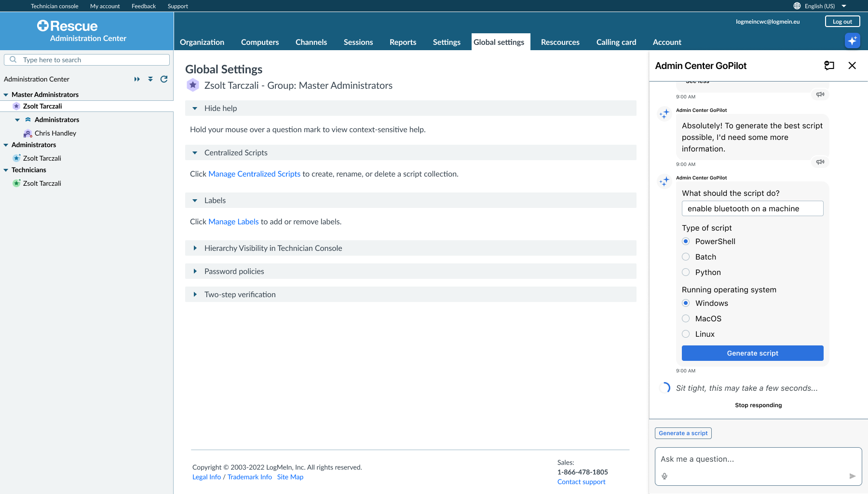Collapse the Technicians tree node
Image resolution: width=868 pixels, height=494 pixels.
6,170
